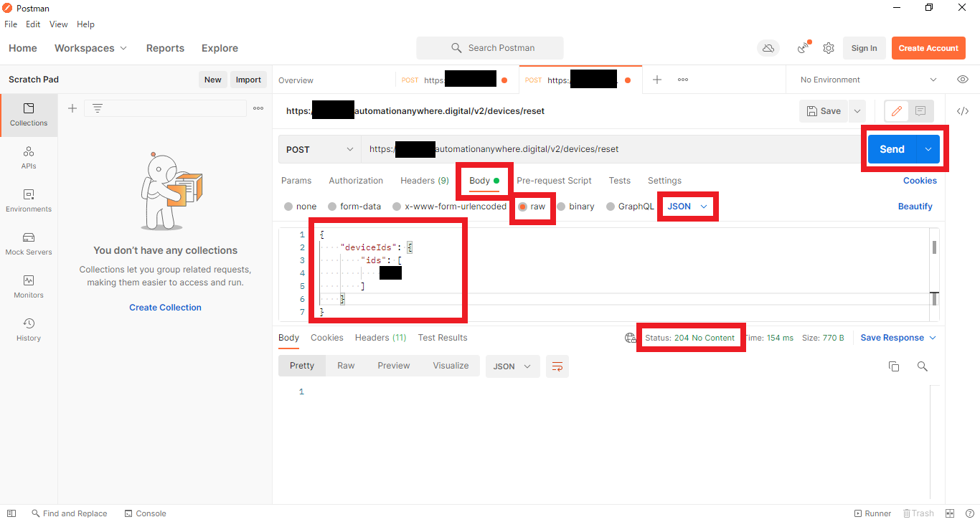Image resolution: width=980 pixels, height=522 pixels.
Task: Open the APIs sidebar section
Action: tap(29, 158)
